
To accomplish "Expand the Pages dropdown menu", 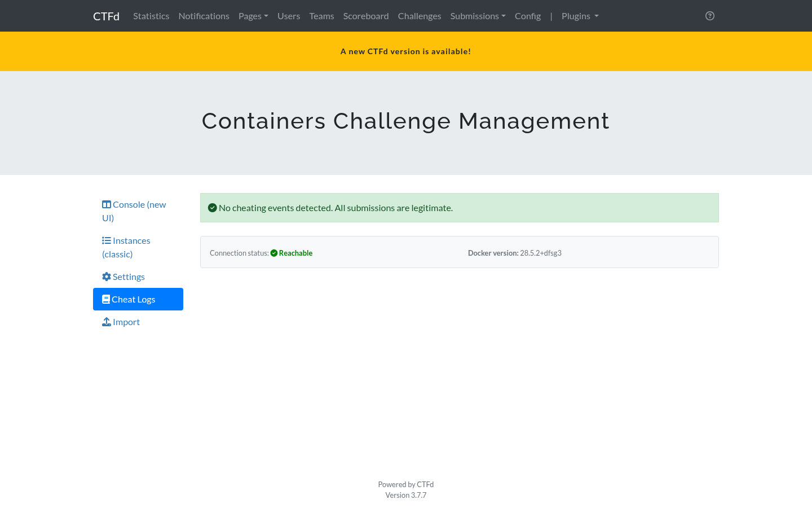I will click(253, 16).
